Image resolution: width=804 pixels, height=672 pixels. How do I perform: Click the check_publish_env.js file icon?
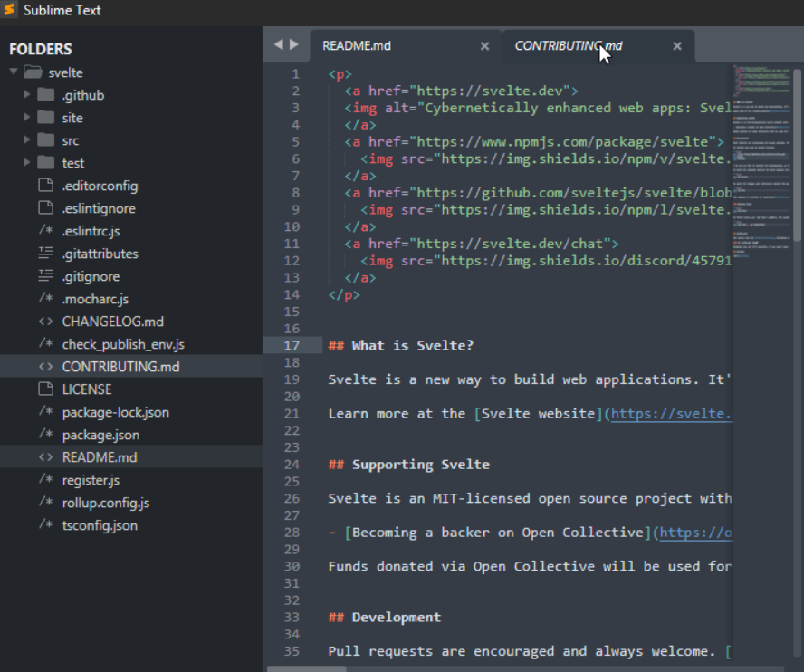(x=45, y=343)
